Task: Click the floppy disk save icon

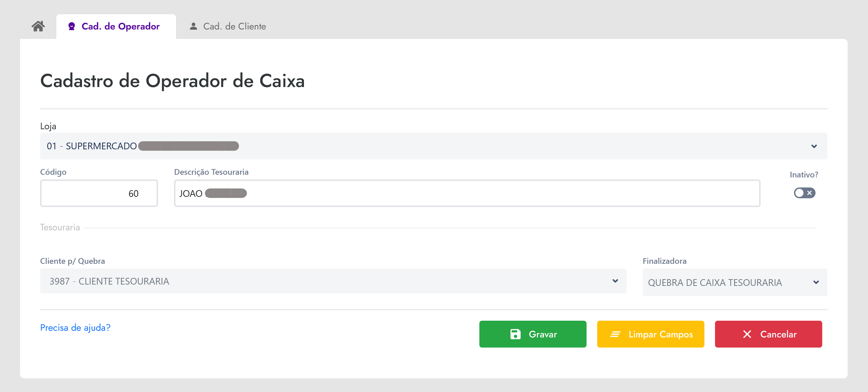Action: tap(515, 334)
